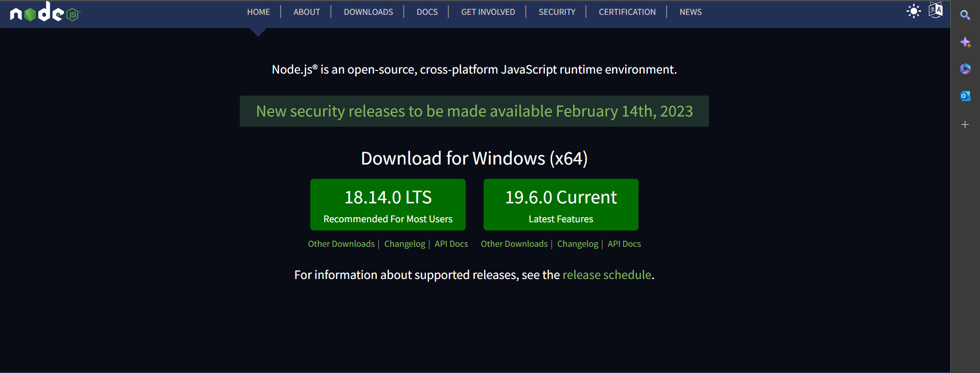Add a sidebar app with plus icon
The height and width of the screenshot is (373, 980).
point(965,125)
